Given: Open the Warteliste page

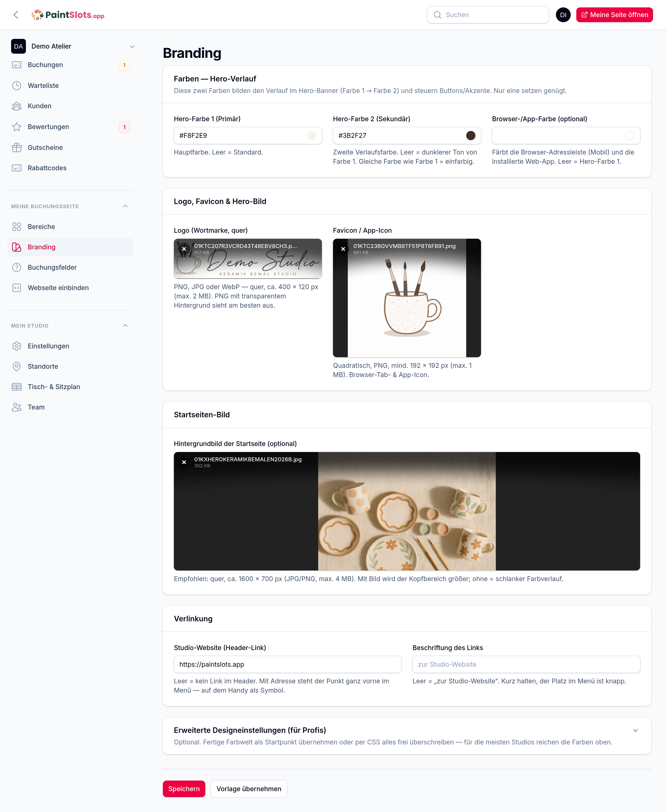Looking at the screenshot, I should point(71,86).
